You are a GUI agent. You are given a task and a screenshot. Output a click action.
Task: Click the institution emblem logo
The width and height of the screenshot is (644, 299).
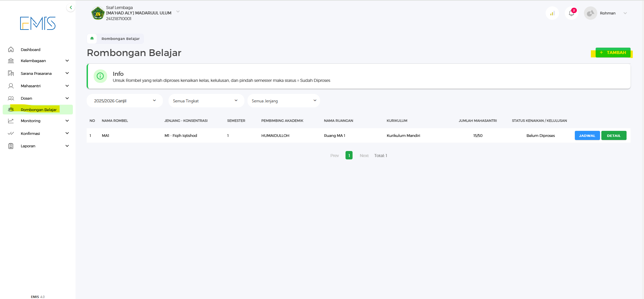pyautogui.click(x=98, y=13)
